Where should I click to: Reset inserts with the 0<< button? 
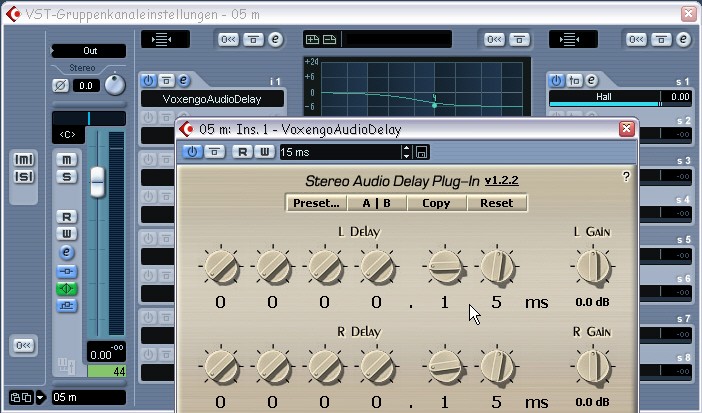coord(228,40)
